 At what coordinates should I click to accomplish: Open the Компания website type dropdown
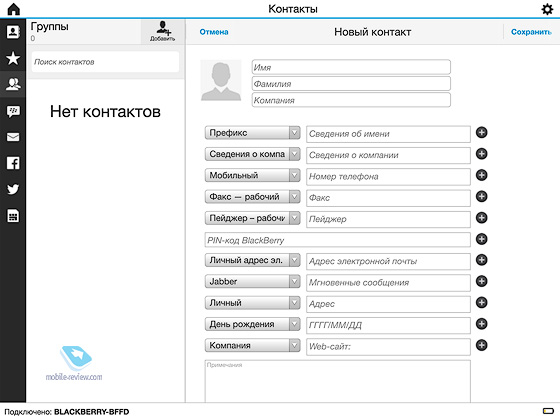click(x=252, y=345)
